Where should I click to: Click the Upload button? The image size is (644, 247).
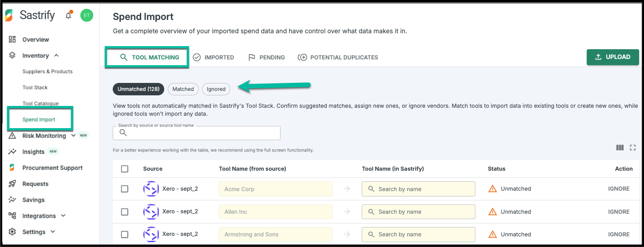tap(612, 57)
